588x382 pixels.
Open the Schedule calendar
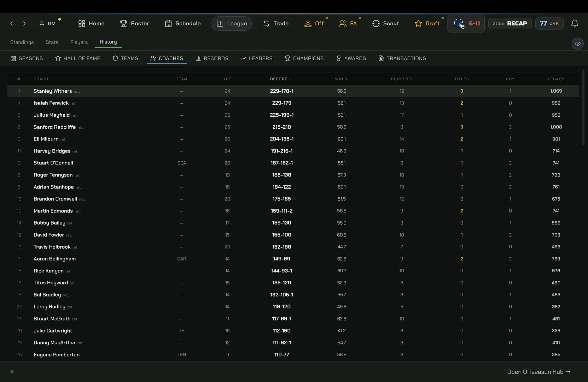(183, 23)
